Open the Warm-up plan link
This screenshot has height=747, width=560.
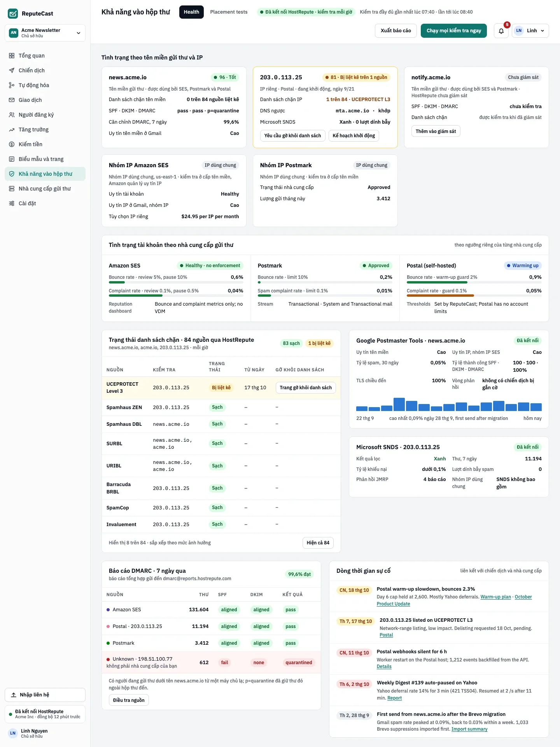(495, 597)
